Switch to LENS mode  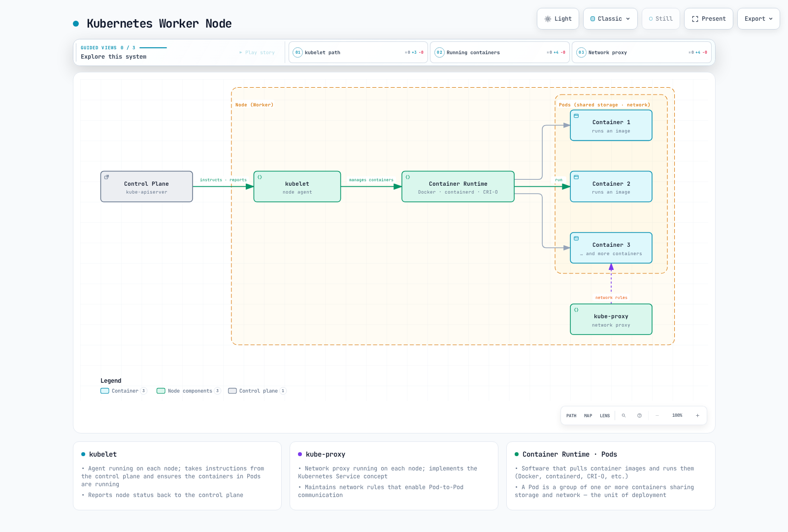click(x=605, y=416)
